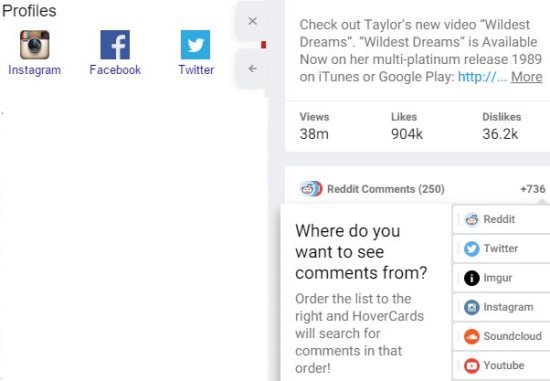Select Instagram in the comment sources list

502,307
